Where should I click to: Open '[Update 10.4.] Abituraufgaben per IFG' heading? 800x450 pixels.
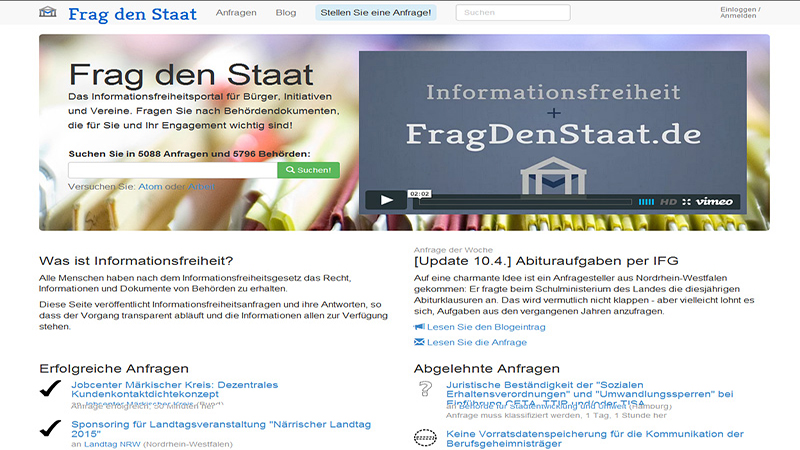coord(546,261)
